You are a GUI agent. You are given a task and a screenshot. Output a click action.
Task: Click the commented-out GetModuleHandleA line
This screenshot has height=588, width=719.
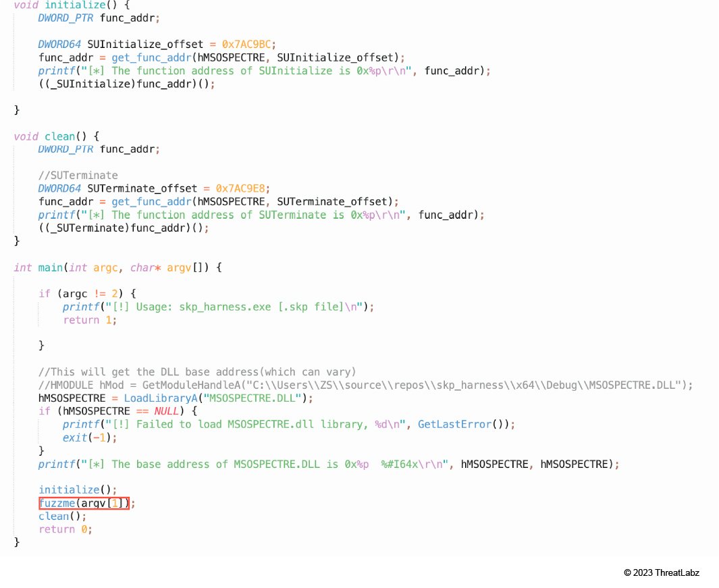(365, 385)
